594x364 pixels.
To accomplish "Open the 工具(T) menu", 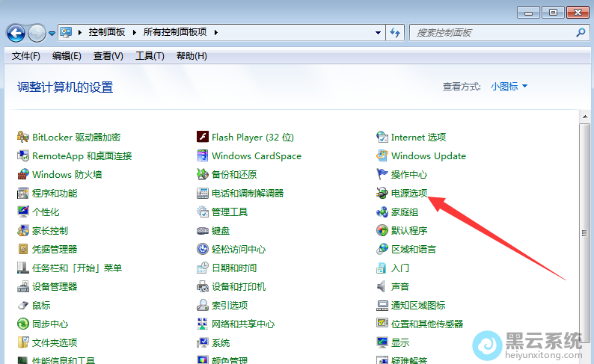I will (150, 56).
